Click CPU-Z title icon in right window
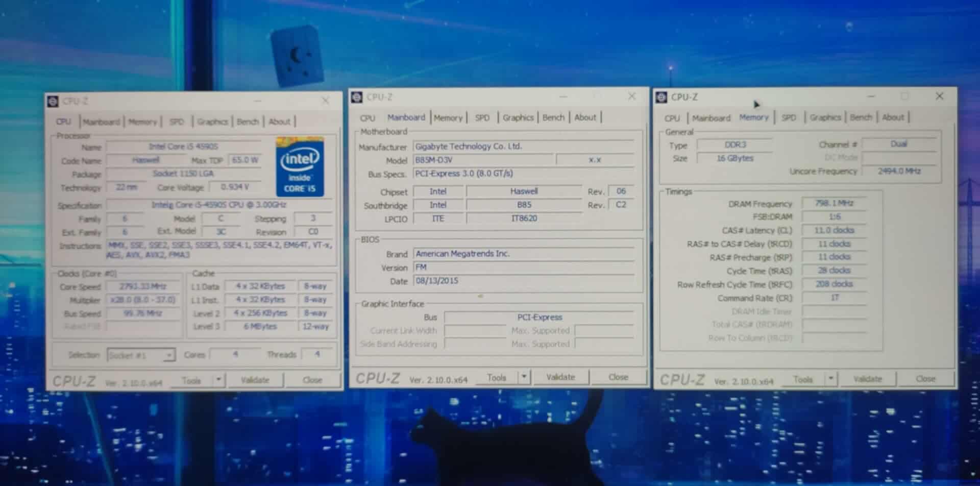Screen dimensions: 980x486 (661, 97)
